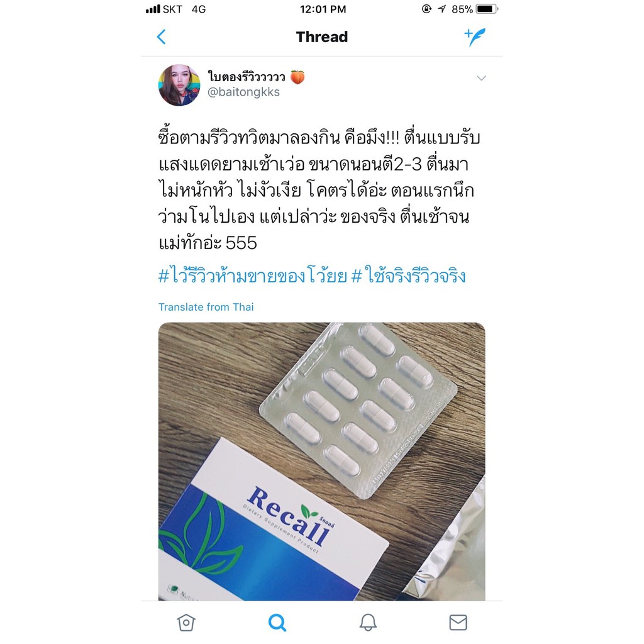Tap the display name ใบตองรีวิววววว
This screenshot has width=644, height=644.
point(247,77)
